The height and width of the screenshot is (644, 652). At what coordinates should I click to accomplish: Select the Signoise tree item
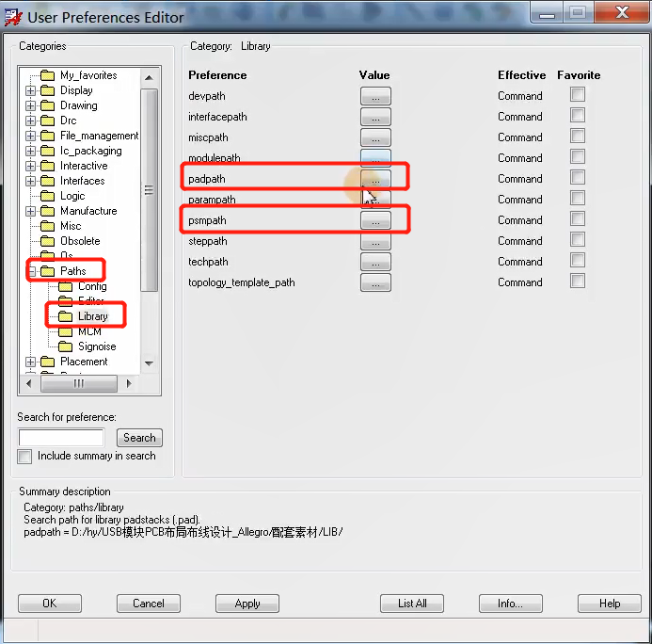pos(97,346)
